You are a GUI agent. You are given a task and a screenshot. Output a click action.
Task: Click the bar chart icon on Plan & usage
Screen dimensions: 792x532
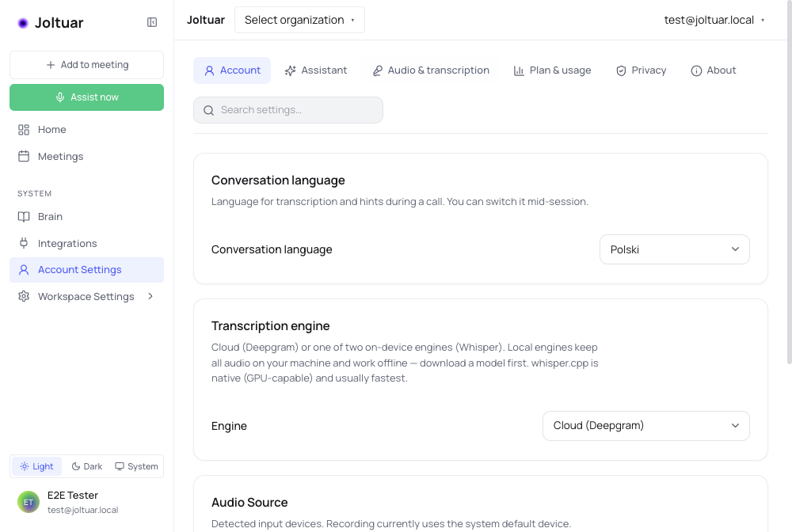click(x=519, y=70)
